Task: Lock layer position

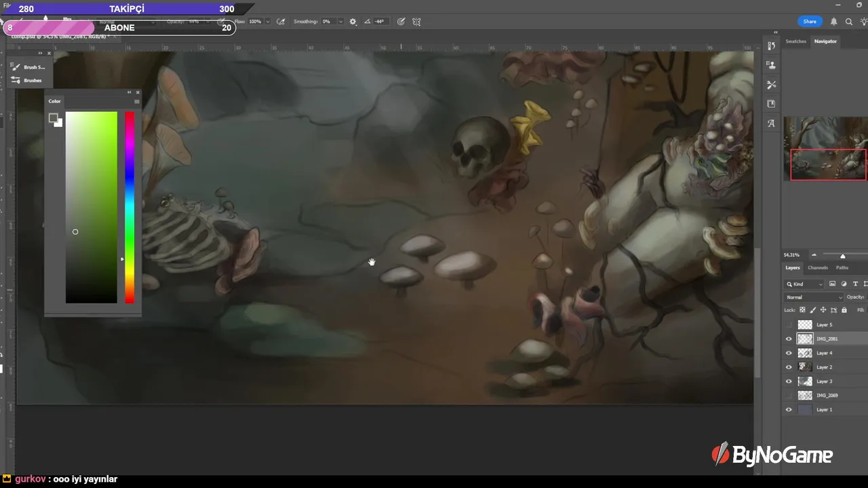Action: 823,310
